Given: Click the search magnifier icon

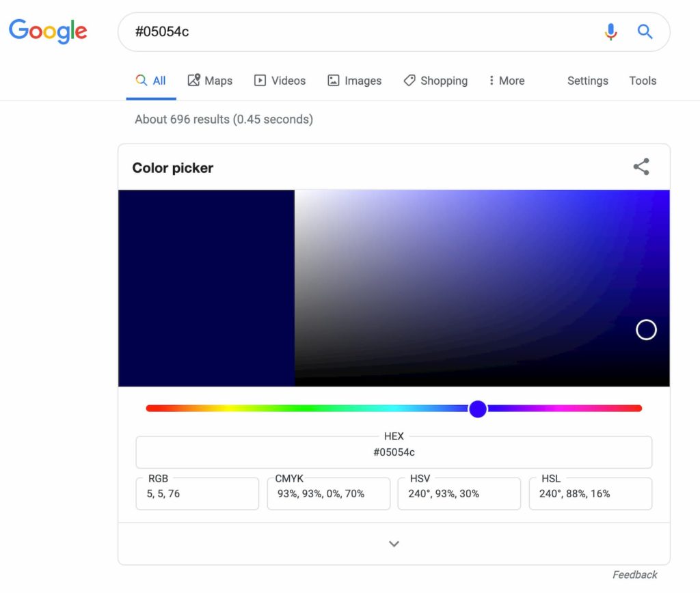Looking at the screenshot, I should 645,31.
